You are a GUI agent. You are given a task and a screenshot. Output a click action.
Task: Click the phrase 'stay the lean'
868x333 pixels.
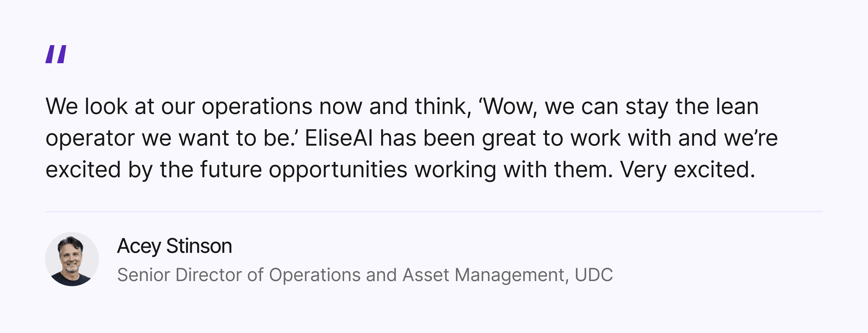(x=692, y=107)
